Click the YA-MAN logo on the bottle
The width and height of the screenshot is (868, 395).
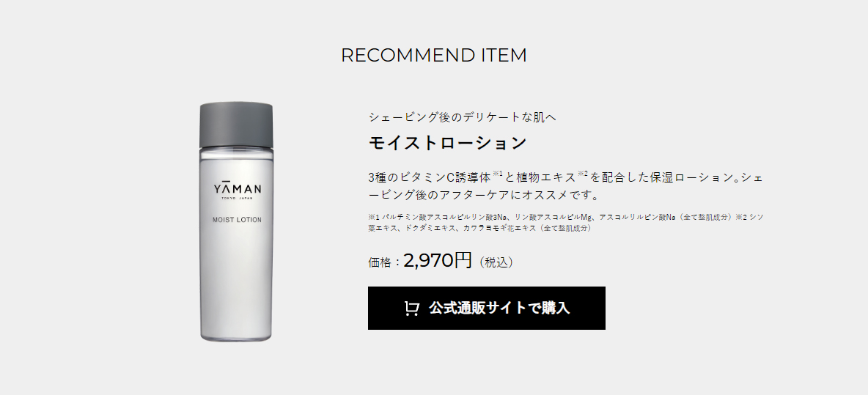(238, 188)
